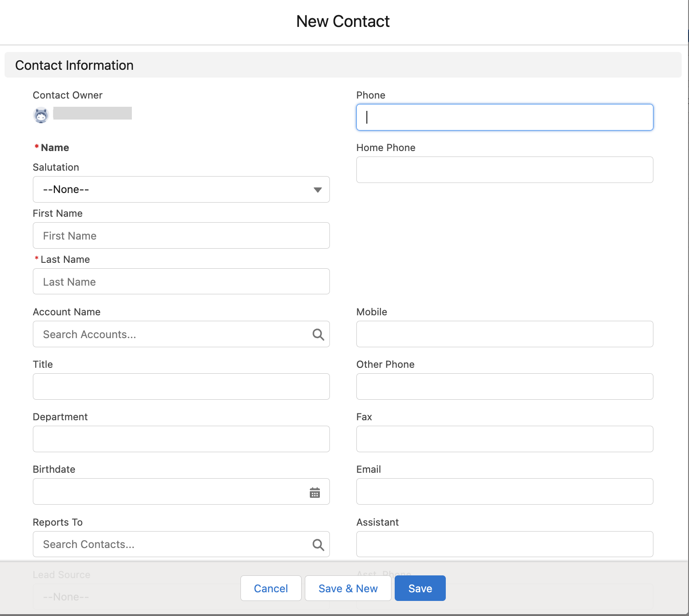Click the Title input field

click(181, 386)
